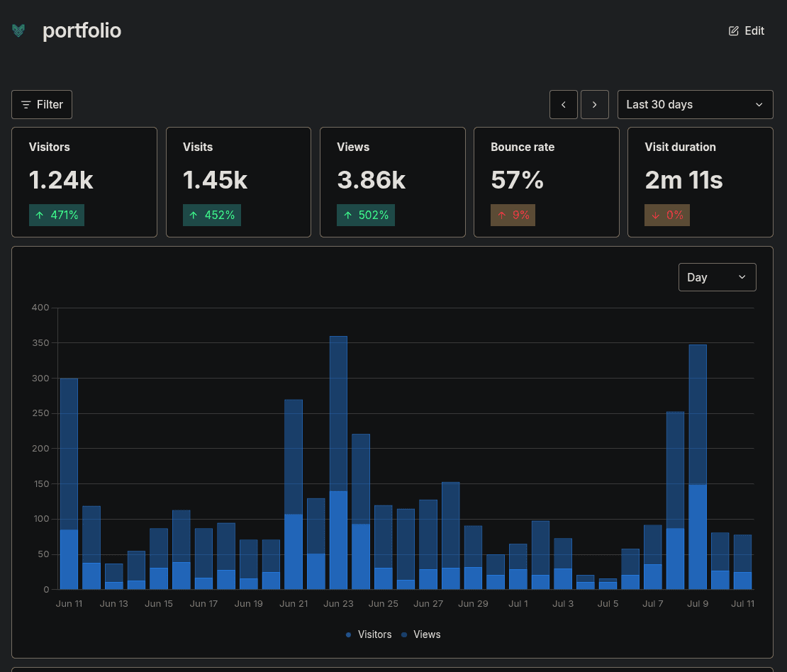Click the 1.45k visits value
The width and height of the screenshot is (787, 672).
coord(216,180)
